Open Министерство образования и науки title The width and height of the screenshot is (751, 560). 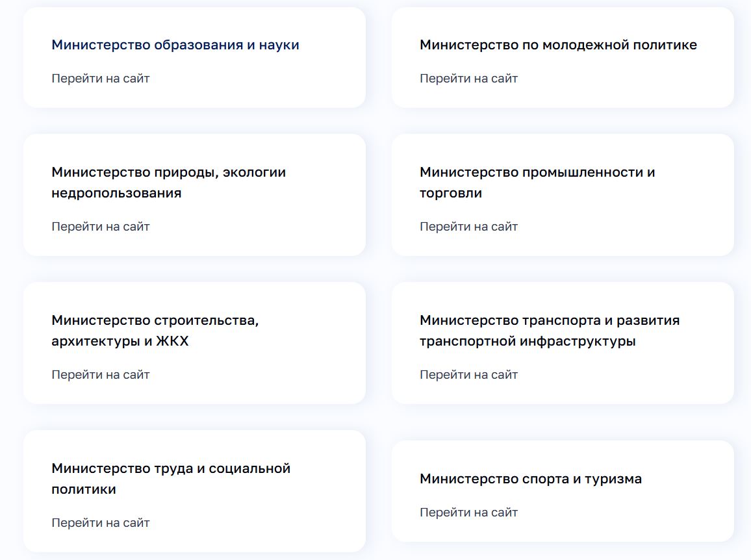click(x=175, y=45)
